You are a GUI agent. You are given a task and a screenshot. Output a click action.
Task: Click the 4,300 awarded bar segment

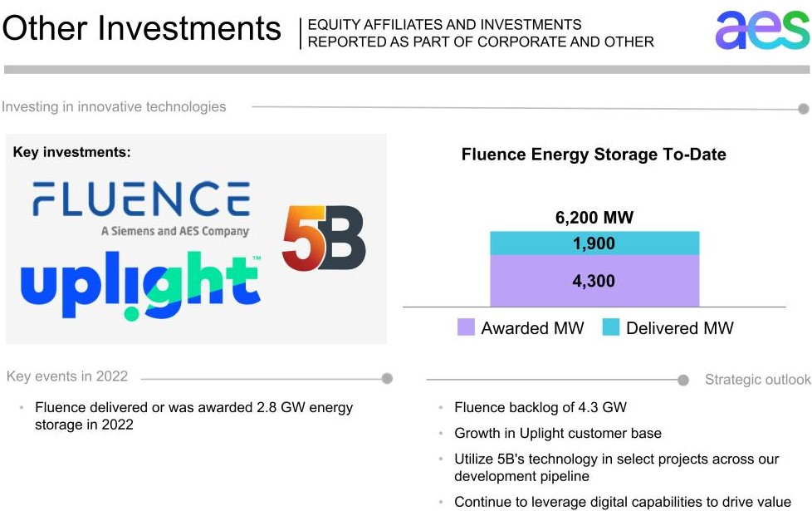tap(594, 281)
